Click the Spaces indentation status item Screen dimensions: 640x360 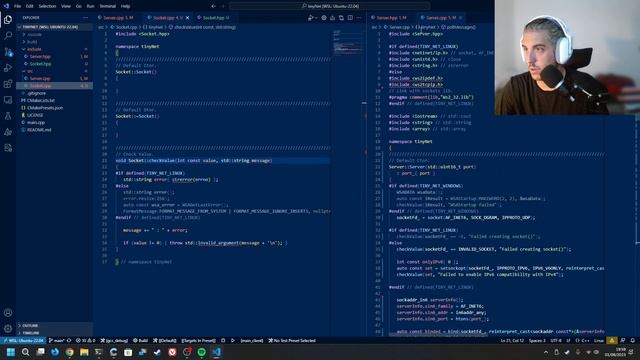(537, 340)
